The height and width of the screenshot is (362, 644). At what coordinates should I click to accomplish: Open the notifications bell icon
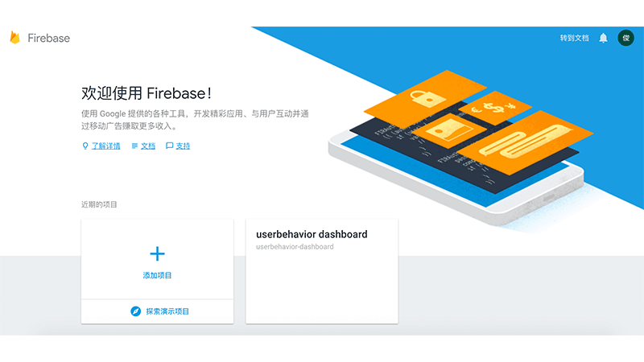click(603, 38)
